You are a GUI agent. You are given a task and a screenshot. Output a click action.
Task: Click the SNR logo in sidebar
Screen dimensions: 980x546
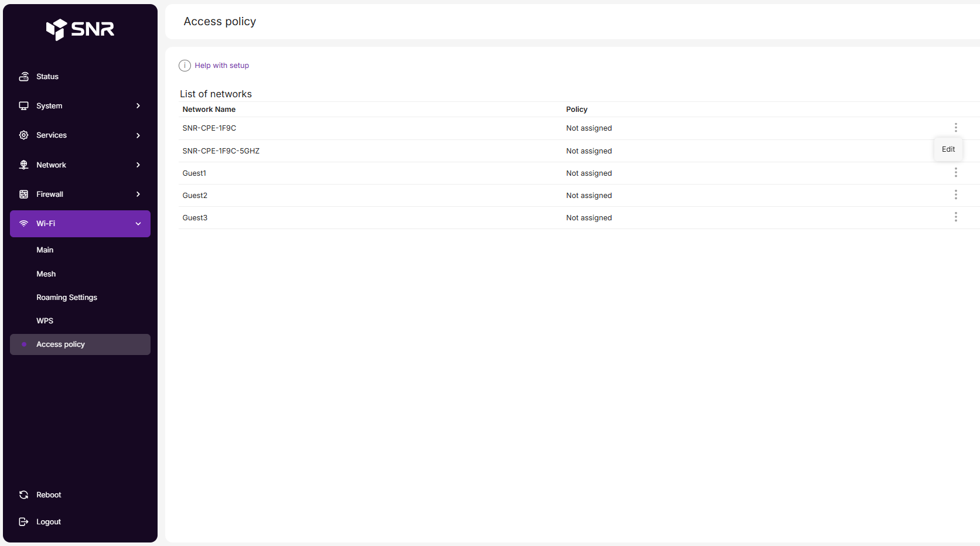click(80, 29)
